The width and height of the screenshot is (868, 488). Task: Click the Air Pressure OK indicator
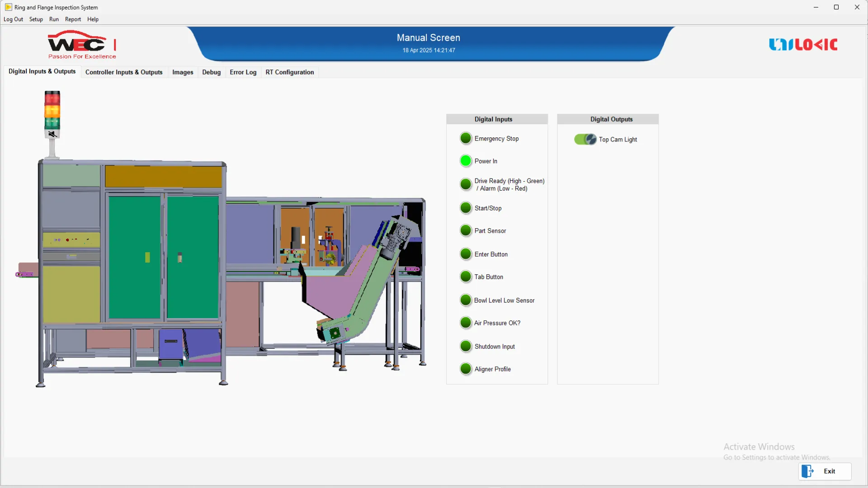tap(466, 323)
